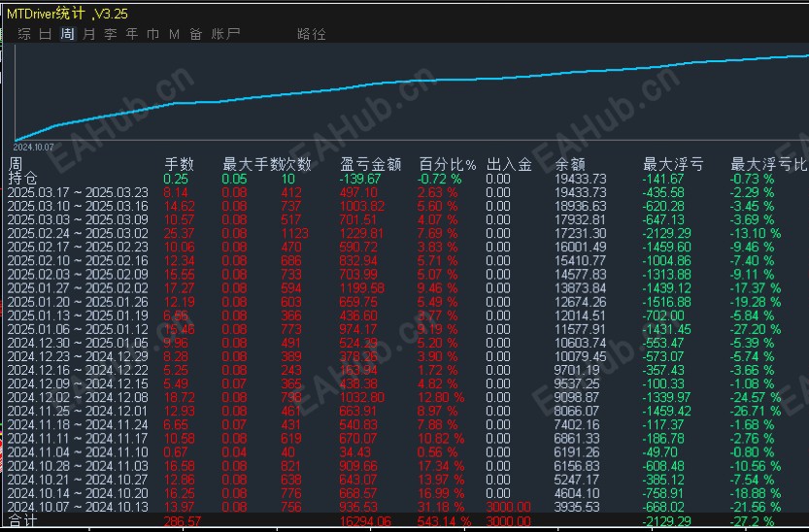Click total profit 16294.06
This screenshot has width=809, height=532.
(x=365, y=521)
